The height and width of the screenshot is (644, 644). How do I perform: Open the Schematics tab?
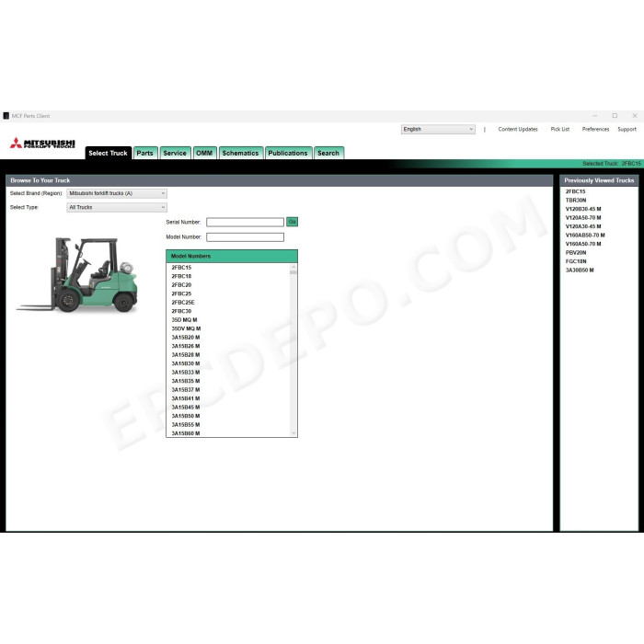[240, 153]
